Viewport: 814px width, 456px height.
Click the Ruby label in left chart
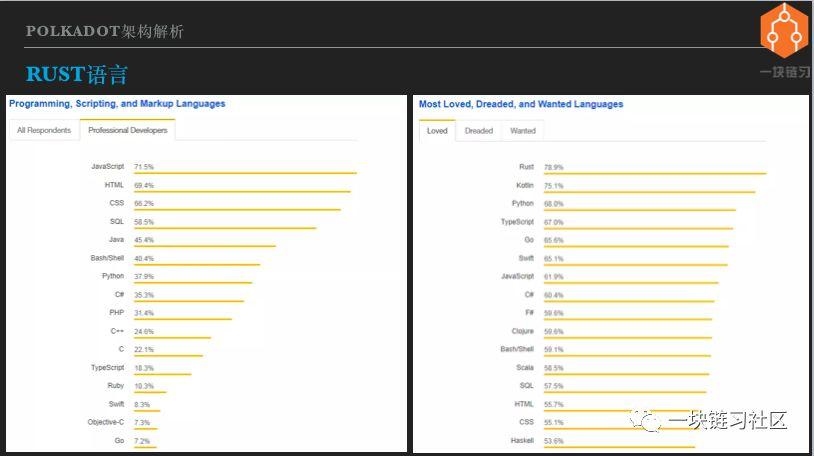(116, 385)
